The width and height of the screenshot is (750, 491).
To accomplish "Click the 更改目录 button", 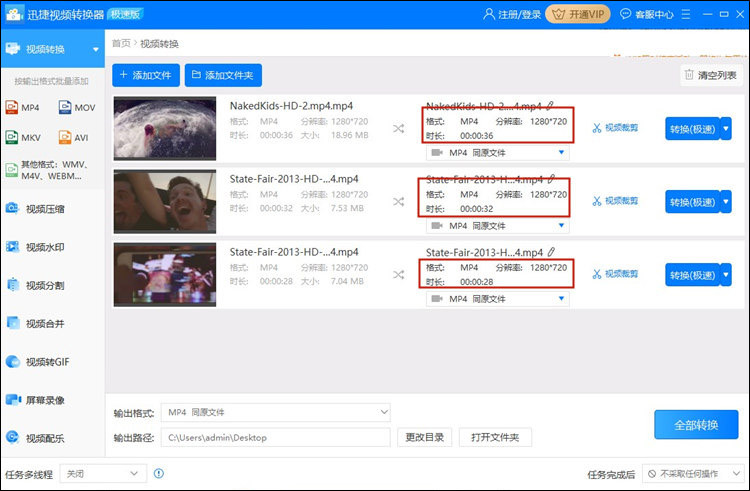I will point(425,437).
